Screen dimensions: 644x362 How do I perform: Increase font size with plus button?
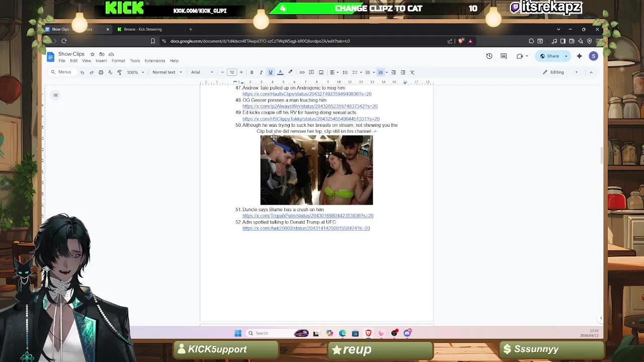[x=241, y=72]
